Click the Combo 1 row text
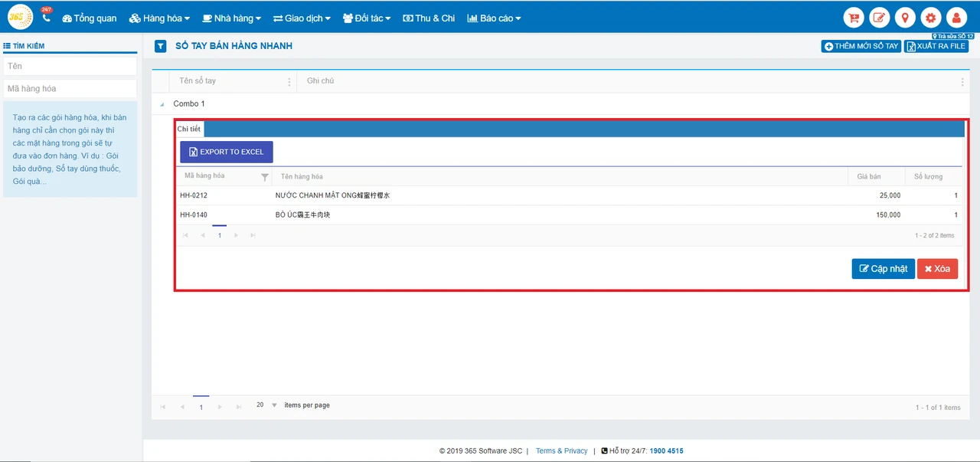 189,104
